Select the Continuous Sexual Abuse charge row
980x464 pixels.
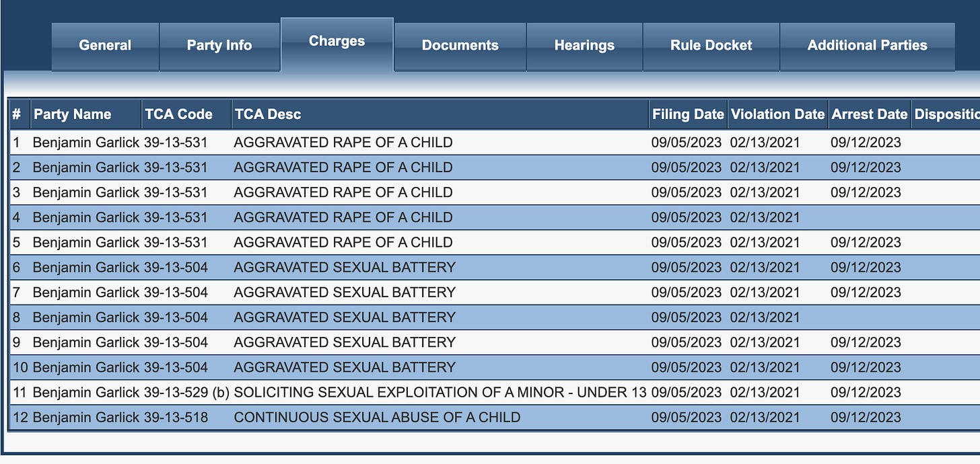tap(495, 418)
